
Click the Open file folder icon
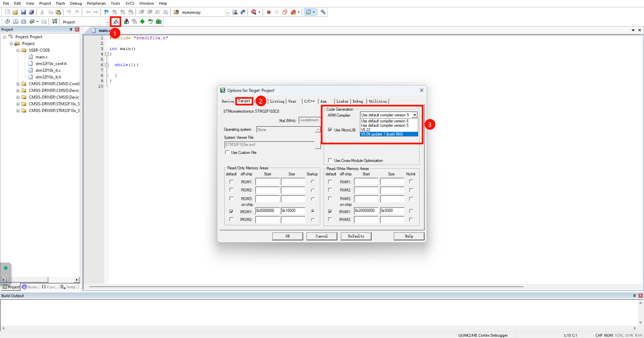tap(15, 12)
